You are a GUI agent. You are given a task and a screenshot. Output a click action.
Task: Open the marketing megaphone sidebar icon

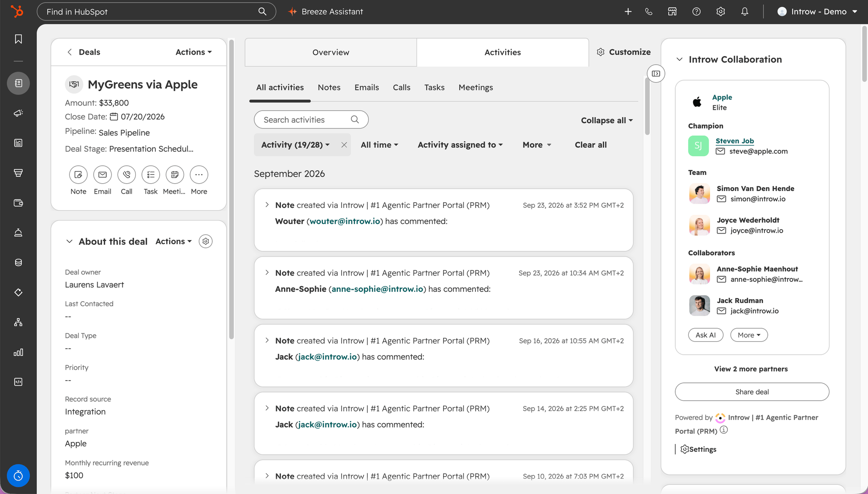click(18, 113)
